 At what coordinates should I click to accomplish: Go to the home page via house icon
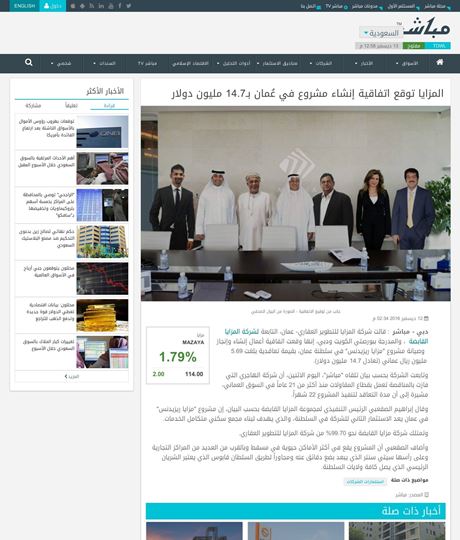[440, 62]
